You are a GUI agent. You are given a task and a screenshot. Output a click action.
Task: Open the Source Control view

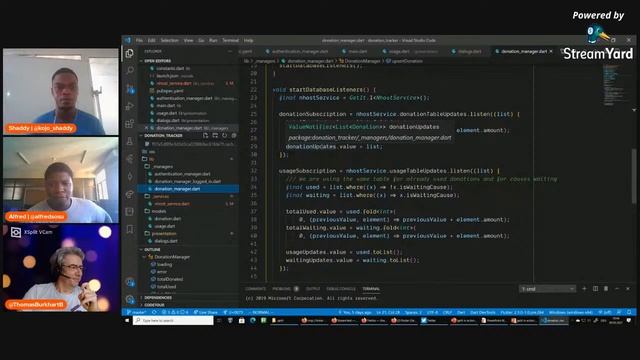tap(130, 88)
